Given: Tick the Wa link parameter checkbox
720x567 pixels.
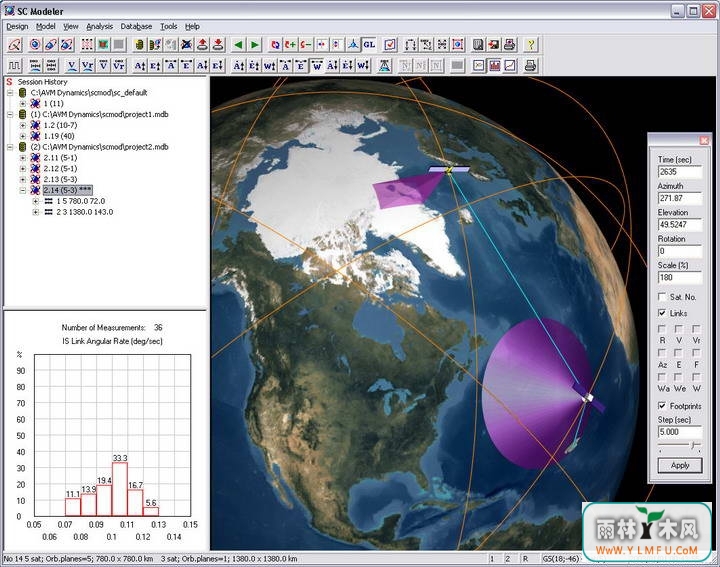Looking at the screenshot, I should [662, 377].
